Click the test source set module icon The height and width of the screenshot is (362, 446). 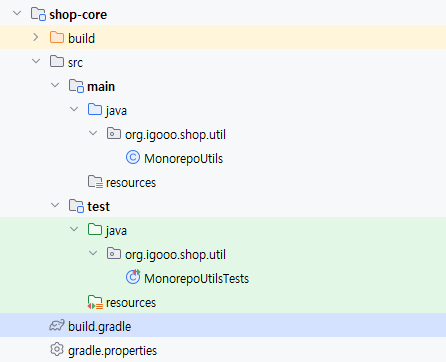[76, 206]
